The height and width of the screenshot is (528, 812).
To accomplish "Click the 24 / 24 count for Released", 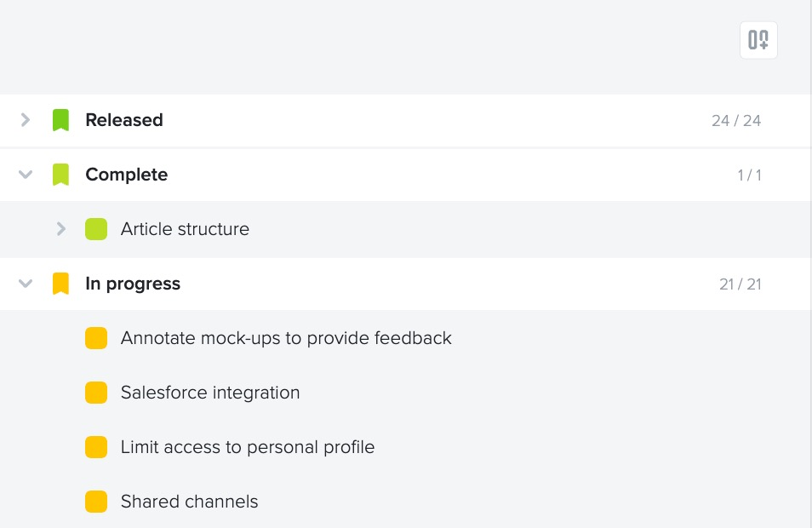I will coord(736,121).
